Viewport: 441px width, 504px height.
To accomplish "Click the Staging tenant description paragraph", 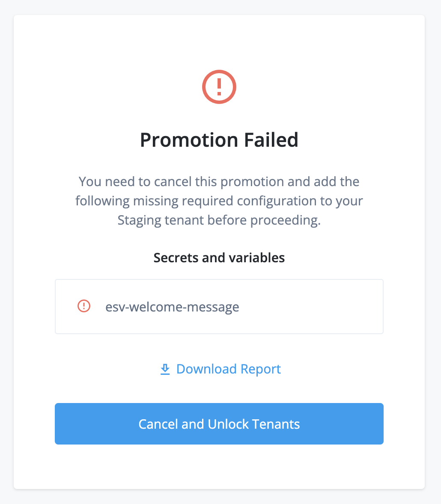I will coord(219,201).
